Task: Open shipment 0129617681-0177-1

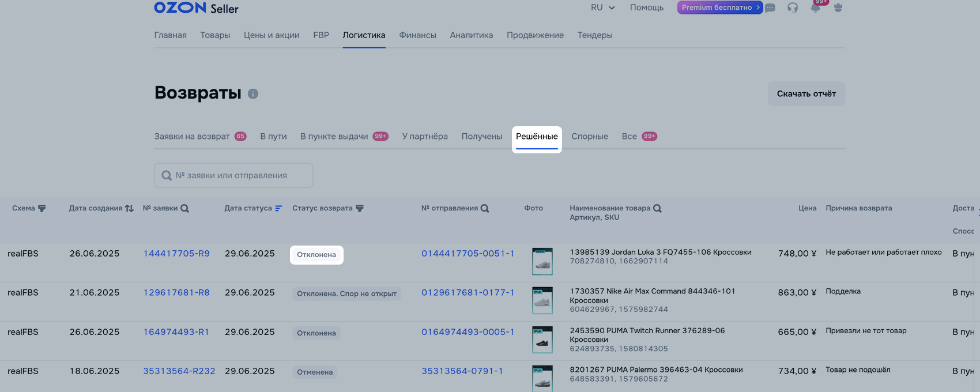Action: [x=468, y=293]
